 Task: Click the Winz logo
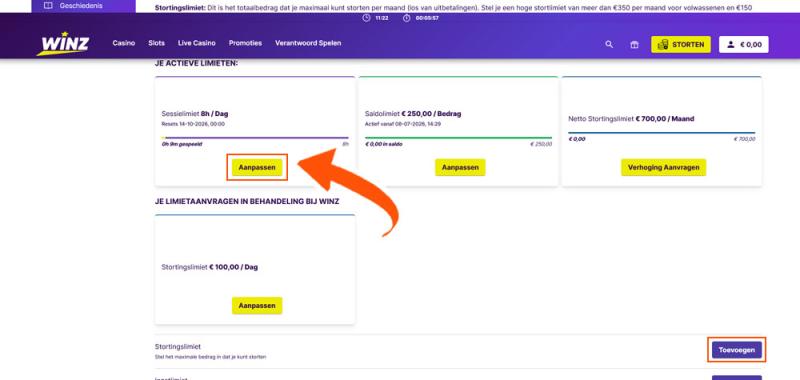63,43
